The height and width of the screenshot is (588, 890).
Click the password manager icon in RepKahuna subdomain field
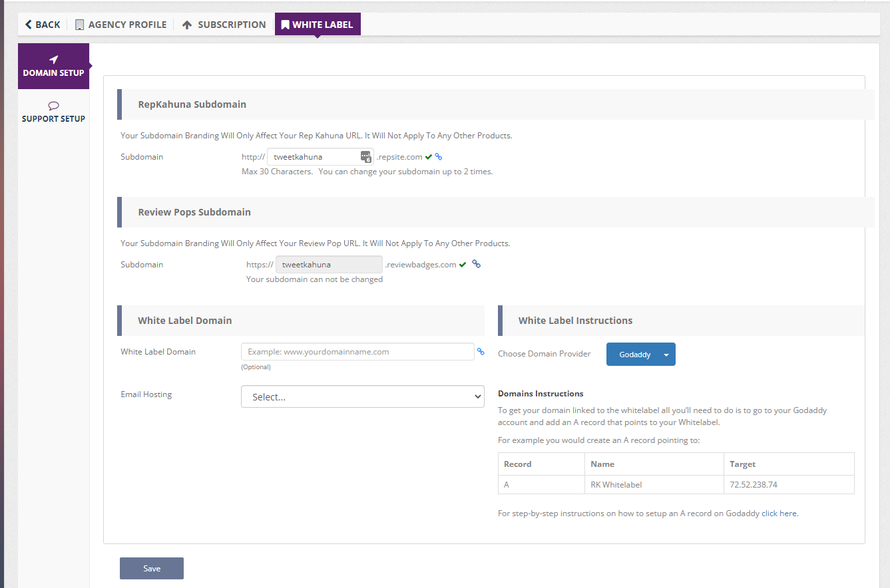365,157
